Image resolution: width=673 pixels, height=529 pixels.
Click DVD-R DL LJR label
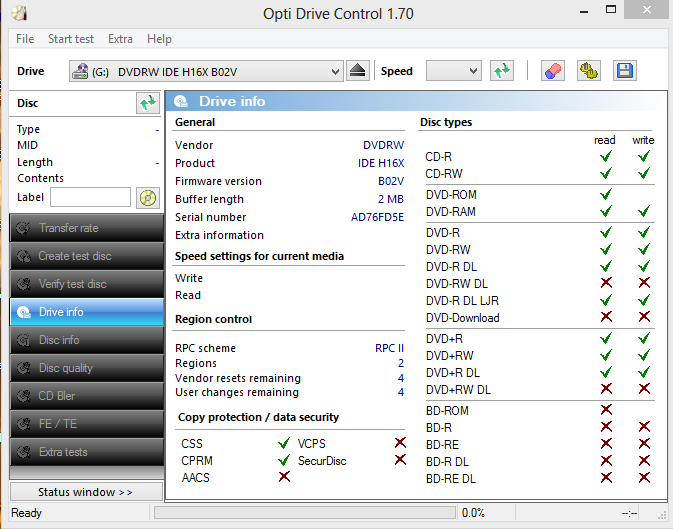tap(462, 301)
